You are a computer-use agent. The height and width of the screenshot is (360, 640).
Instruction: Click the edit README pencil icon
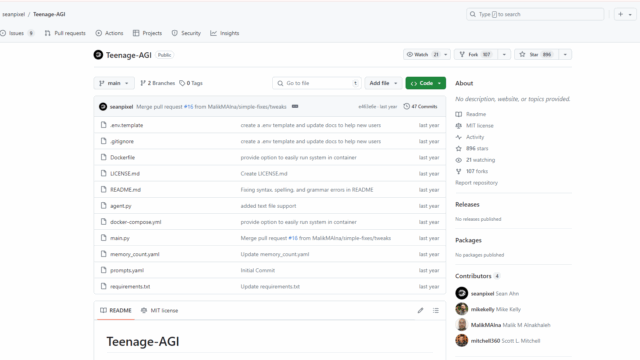tap(420, 311)
